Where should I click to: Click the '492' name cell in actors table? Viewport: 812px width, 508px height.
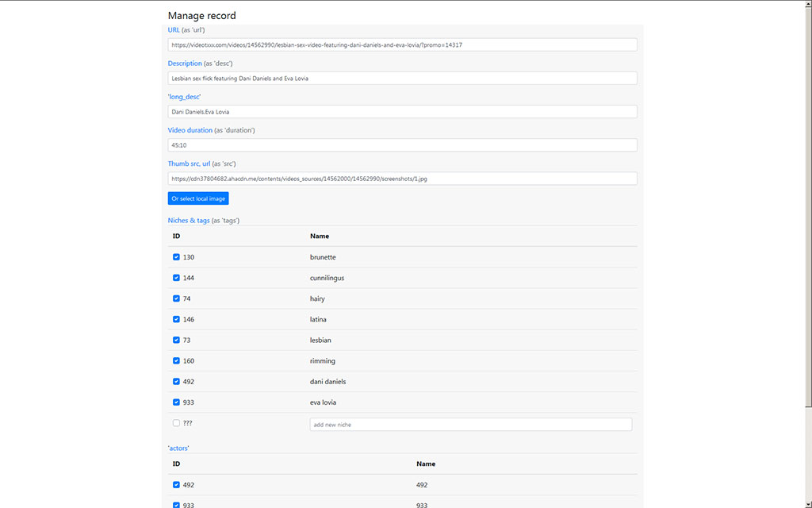click(422, 485)
